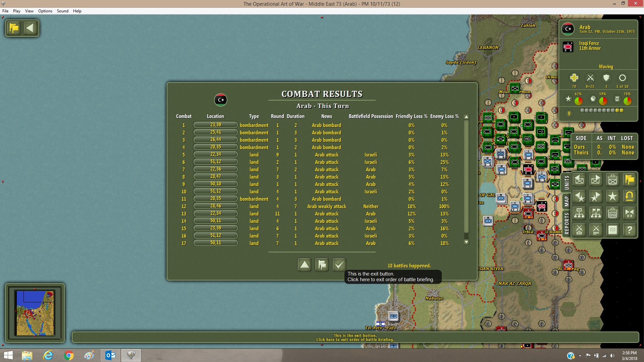Open the envelope hierarchy chart icon
This screenshot has width=644, height=362.
coord(579,213)
